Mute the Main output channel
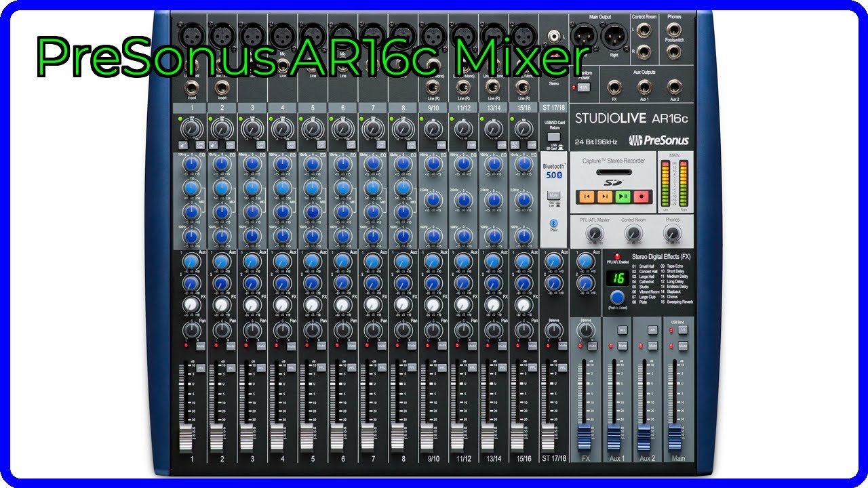The height and width of the screenshot is (488, 868). coord(682,346)
